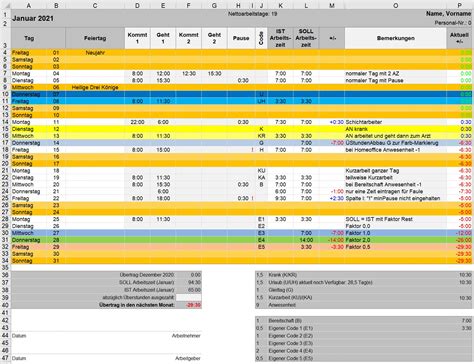Click the 'Pause' heading cell
Viewport: 474px width, 364px height.
coord(241,38)
